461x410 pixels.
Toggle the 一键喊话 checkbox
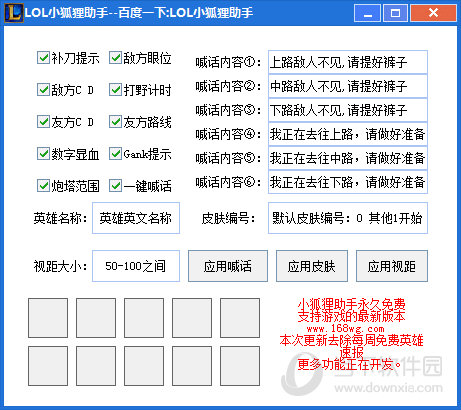click(x=115, y=186)
